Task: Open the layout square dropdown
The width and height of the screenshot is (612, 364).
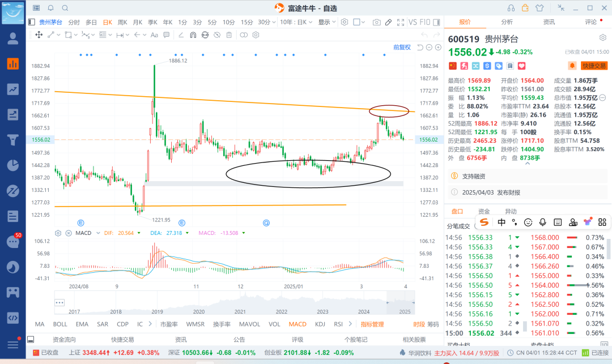Action: pos(359,22)
